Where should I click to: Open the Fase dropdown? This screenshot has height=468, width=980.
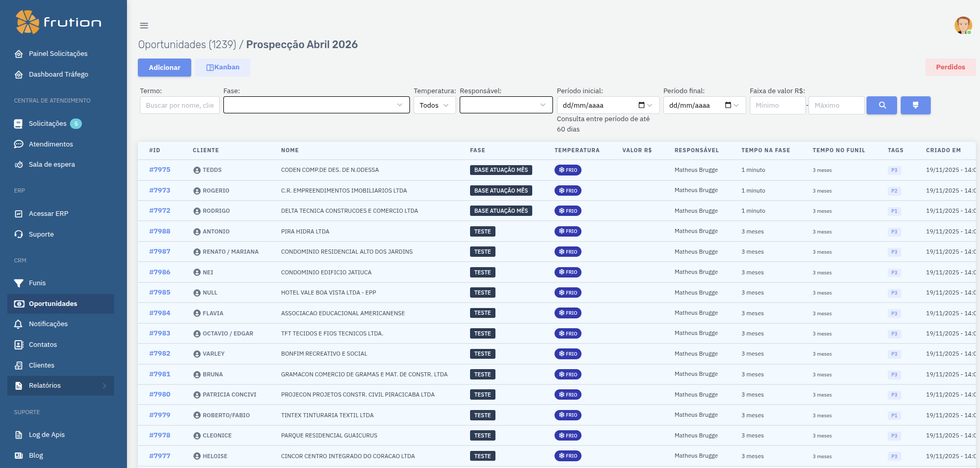316,105
